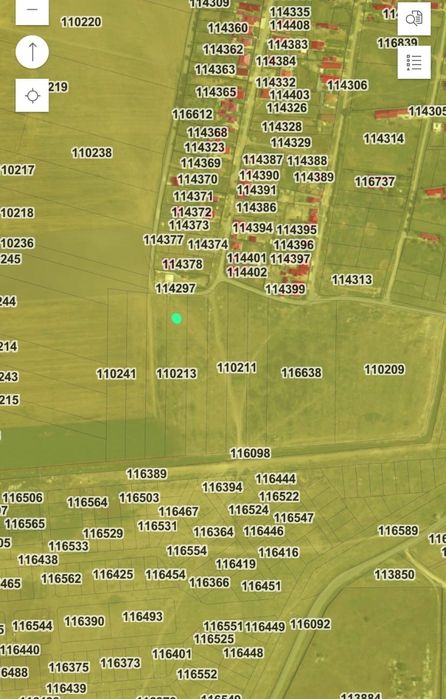Open the layer list legend icon

414,62
